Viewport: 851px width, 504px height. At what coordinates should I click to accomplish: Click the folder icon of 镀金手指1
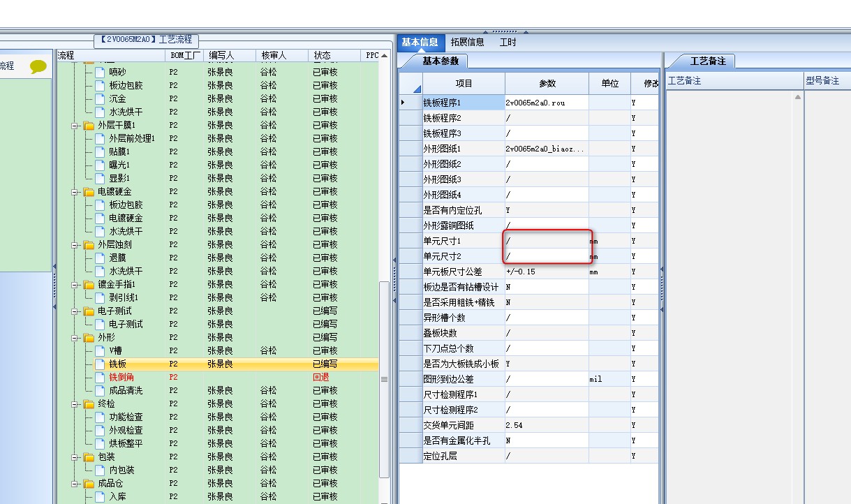pyautogui.click(x=89, y=285)
